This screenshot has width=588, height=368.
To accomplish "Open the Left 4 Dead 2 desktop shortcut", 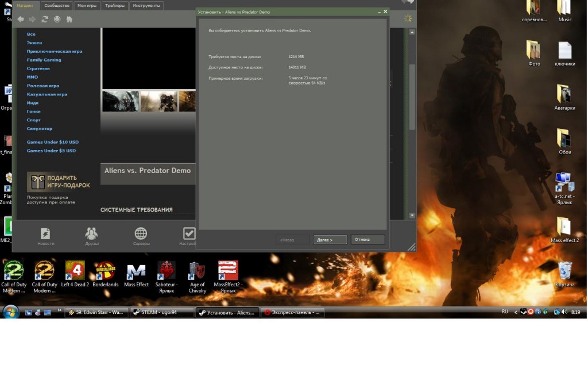I will [75, 274].
